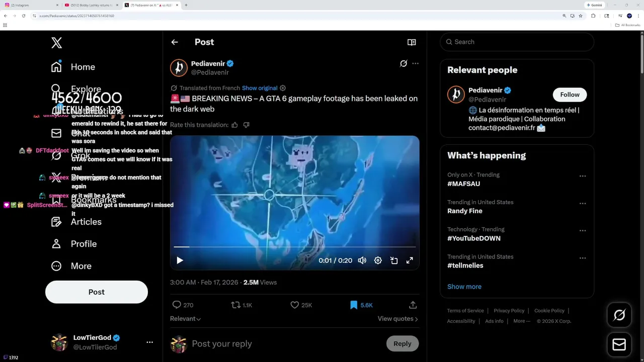Switch the video to picture-in-picture
This screenshot has width=644, height=362.
click(x=394, y=260)
